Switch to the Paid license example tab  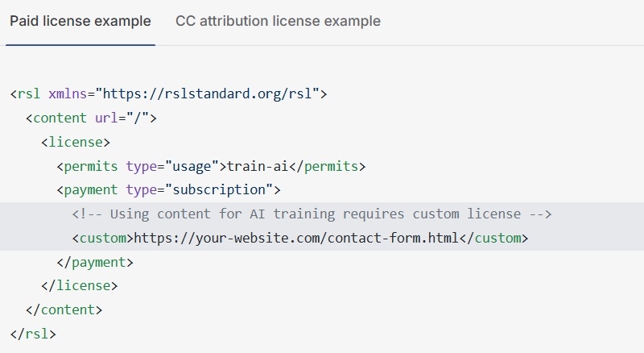pos(80,21)
